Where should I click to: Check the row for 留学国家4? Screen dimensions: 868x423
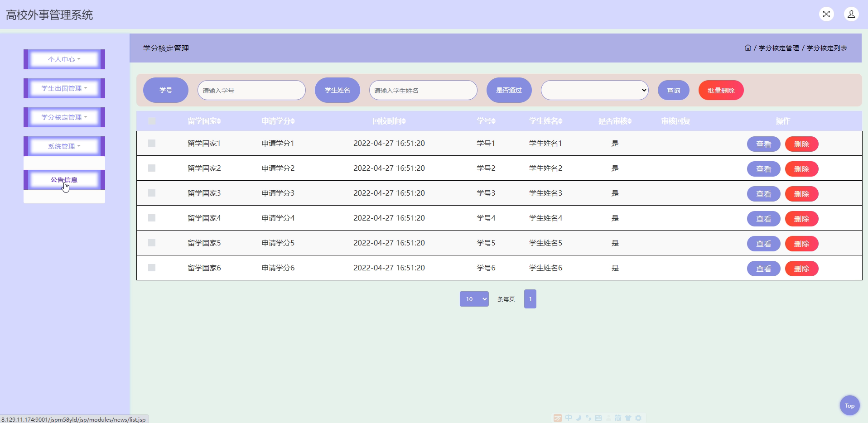point(152,218)
